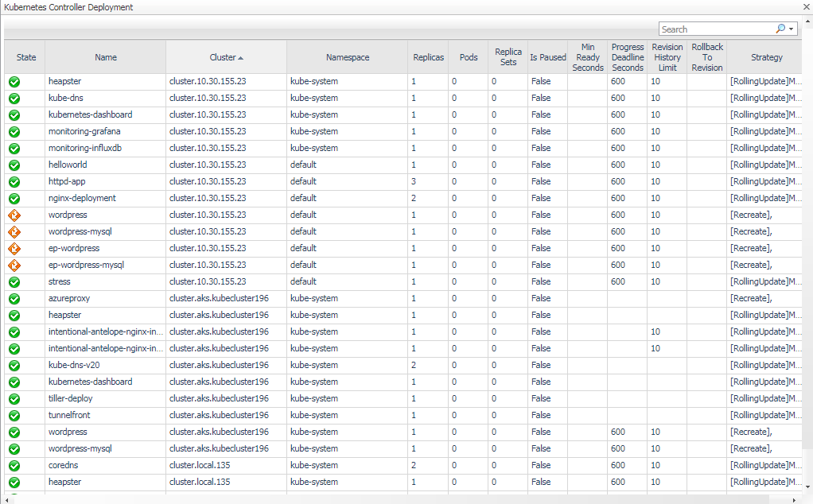Click the warning state icon for wordpress-mysql on cluster.10.30.155.23
Viewport: 813px width, 504px height.
tap(14, 231)
